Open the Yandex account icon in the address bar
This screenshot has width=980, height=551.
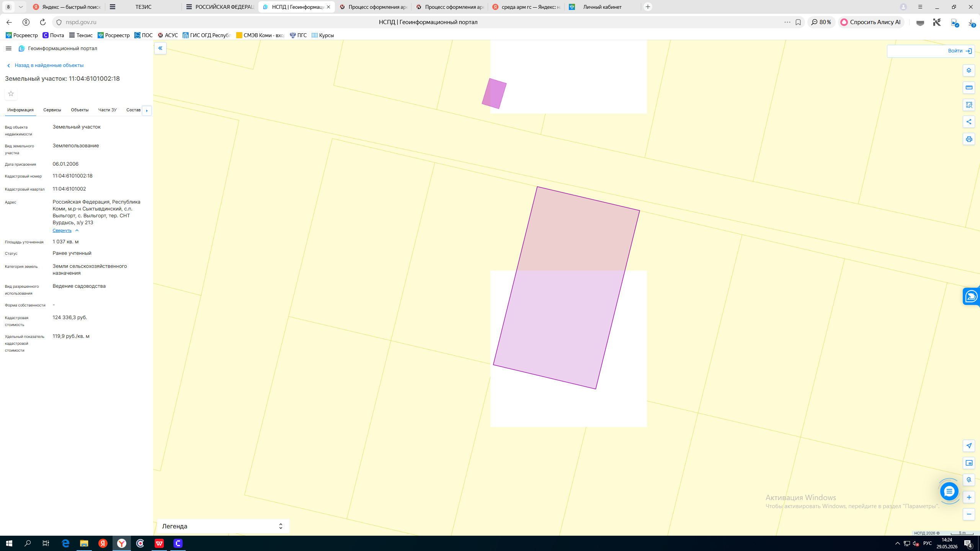(x=26, y=22)
